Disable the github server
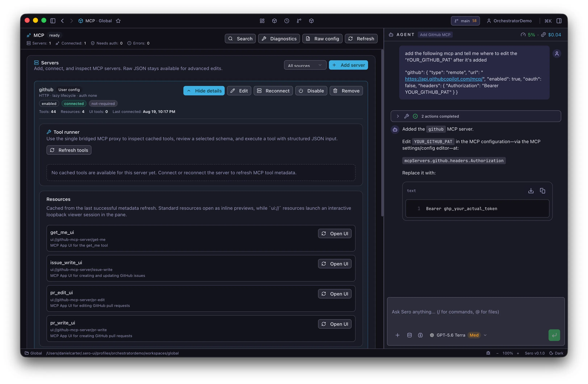Viewport: 588px width, 384px height. [311, 91]
